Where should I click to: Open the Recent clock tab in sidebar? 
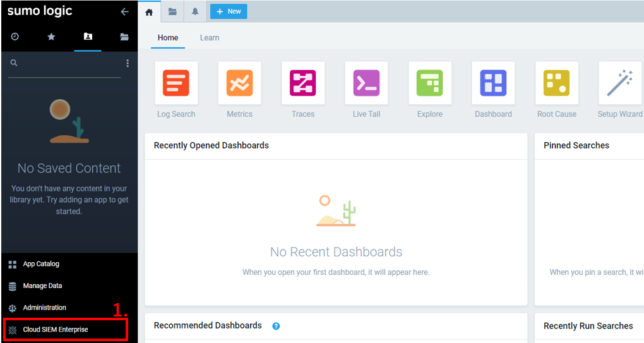pyautogui.click(x=15, y=37)
